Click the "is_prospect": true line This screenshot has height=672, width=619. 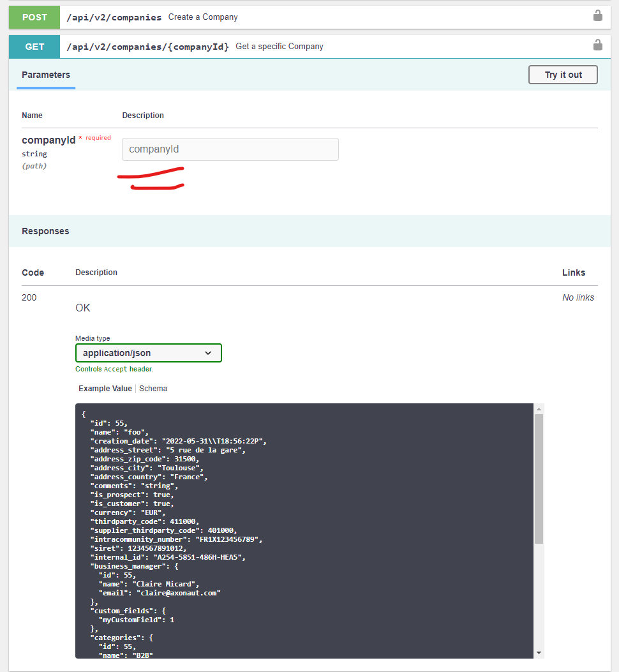pos(131,495)
